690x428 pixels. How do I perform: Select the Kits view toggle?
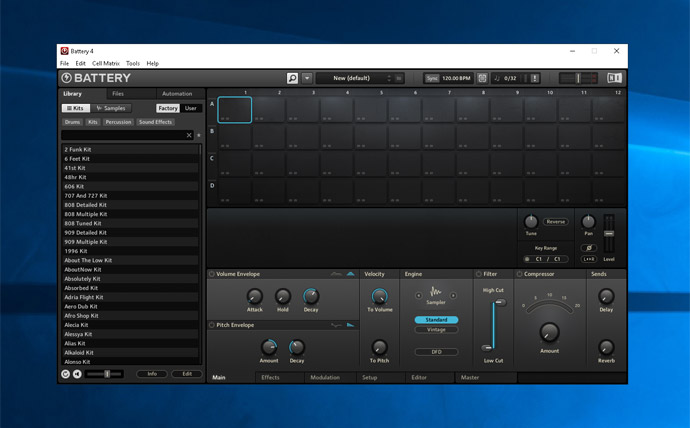[76, 108]
